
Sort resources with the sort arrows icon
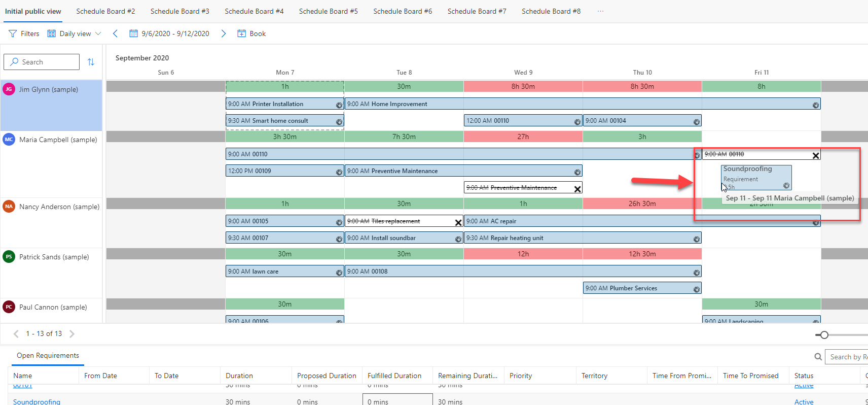coord(91,62)
